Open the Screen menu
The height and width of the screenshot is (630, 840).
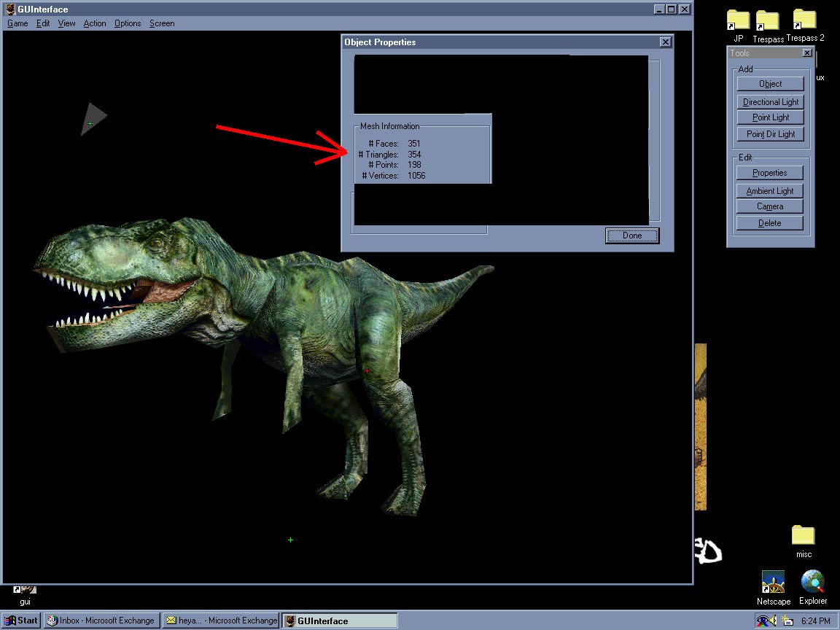pyautogui.click(x=162, y=23)
